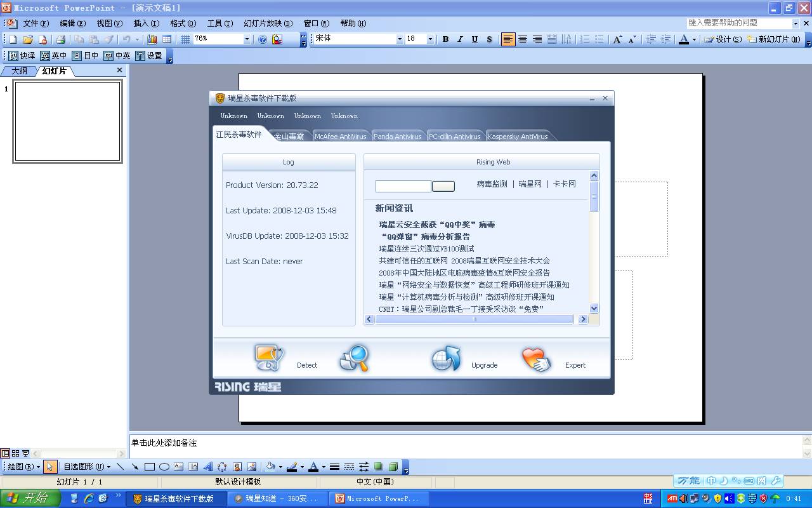The width and height of the screenshot is (812, 508).
Task: Click the 快译 quick translate button
Action: (22, 56)
